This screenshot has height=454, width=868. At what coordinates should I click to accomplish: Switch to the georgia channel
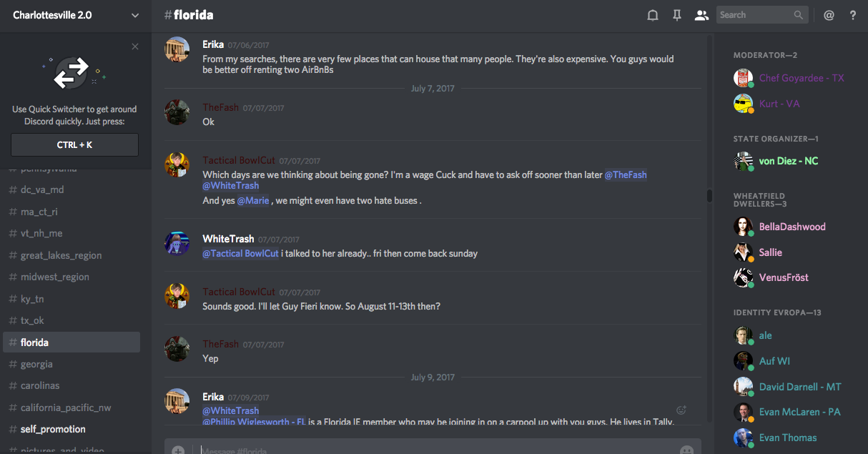36,364
